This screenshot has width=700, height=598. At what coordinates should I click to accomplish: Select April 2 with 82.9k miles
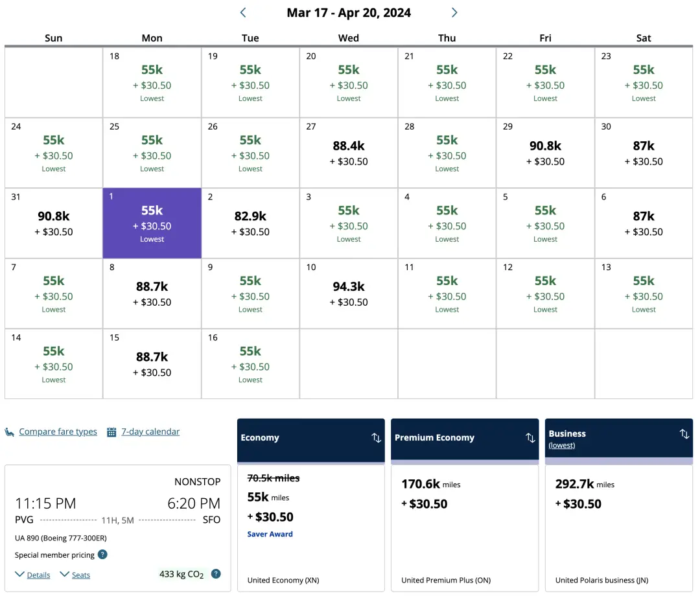tap(250, 223)
